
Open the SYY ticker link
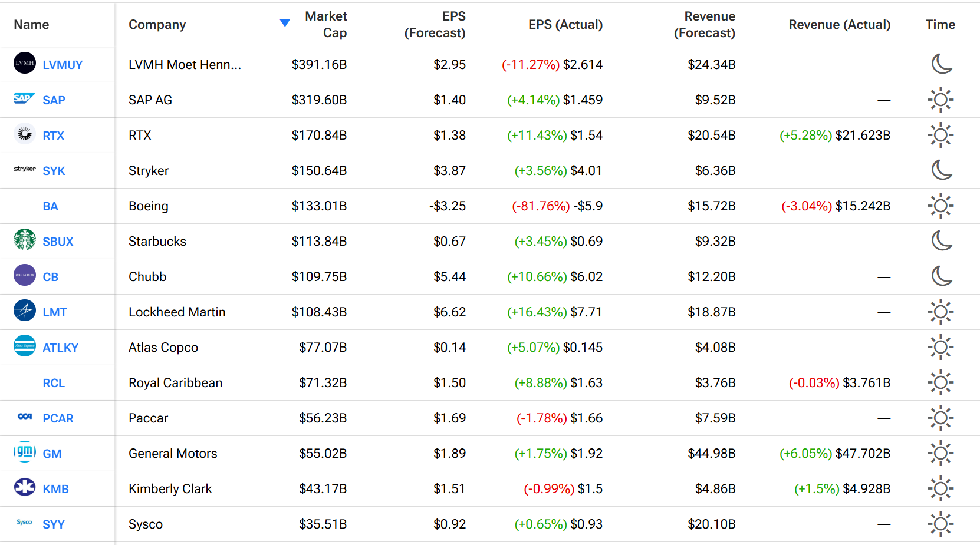(54, 524)
